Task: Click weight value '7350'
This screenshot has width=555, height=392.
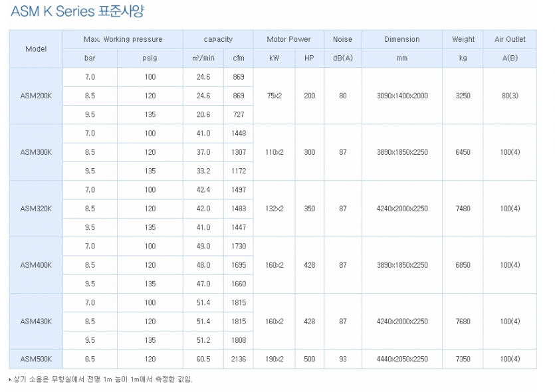Action: point(463,359)
